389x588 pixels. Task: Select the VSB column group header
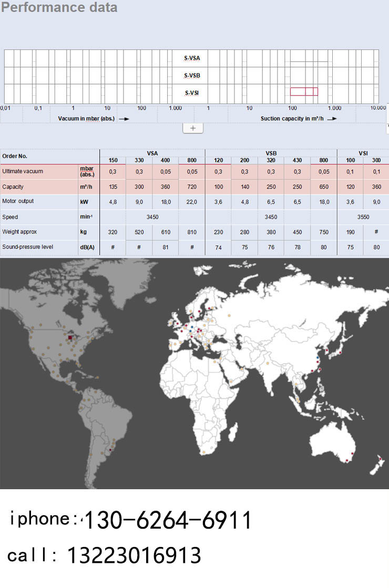click(271, 153)
